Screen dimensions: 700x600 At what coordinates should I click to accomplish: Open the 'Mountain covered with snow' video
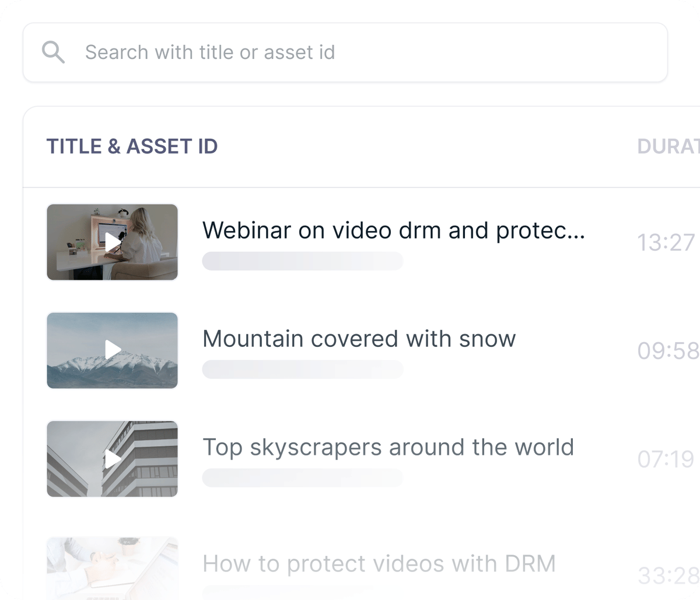click(x=359, y=339)
